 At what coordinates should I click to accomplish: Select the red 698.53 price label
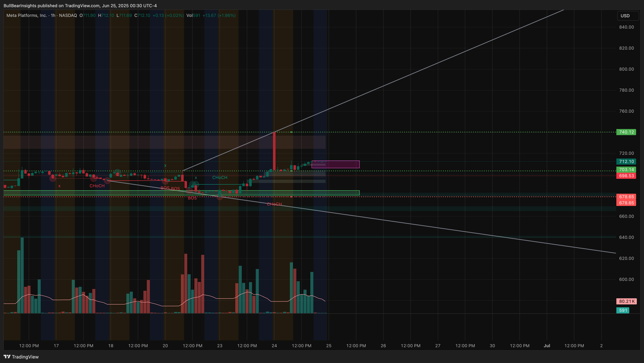(x=626, y=176)
